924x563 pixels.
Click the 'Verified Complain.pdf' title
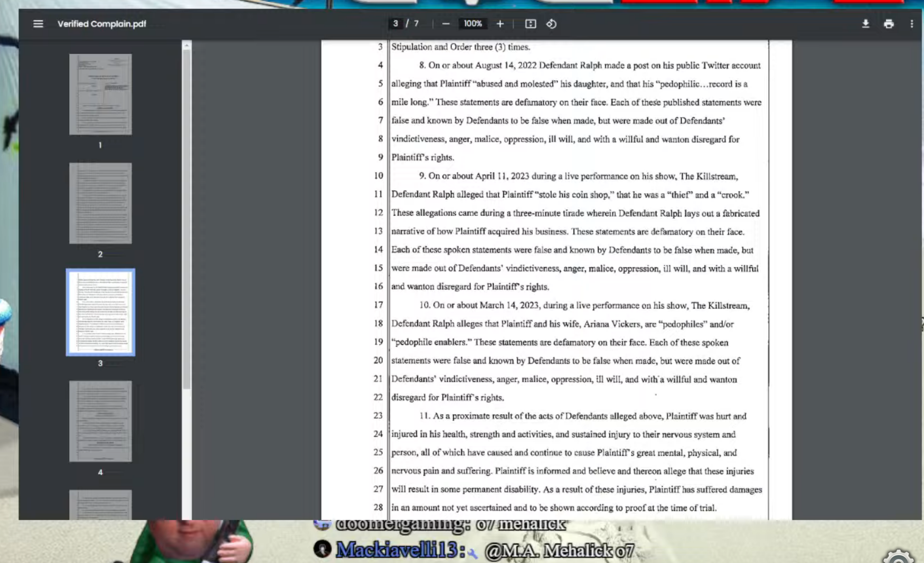point(102,24)
